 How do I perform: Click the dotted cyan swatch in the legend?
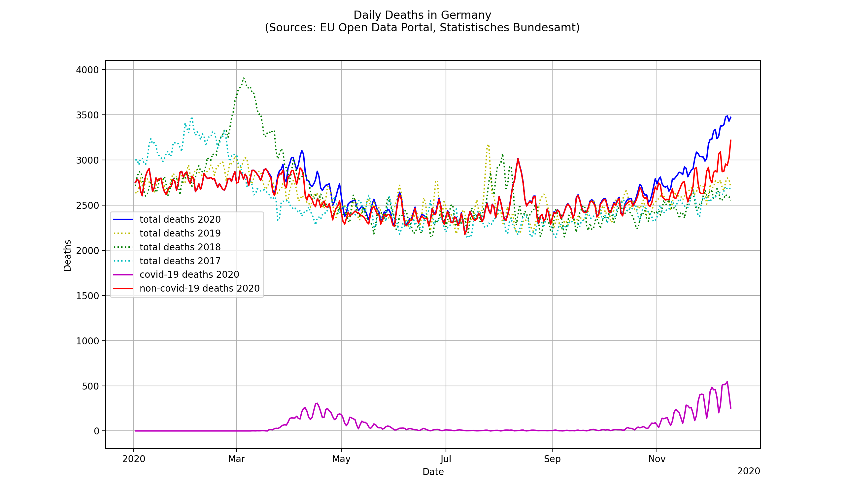click(123, 261)
